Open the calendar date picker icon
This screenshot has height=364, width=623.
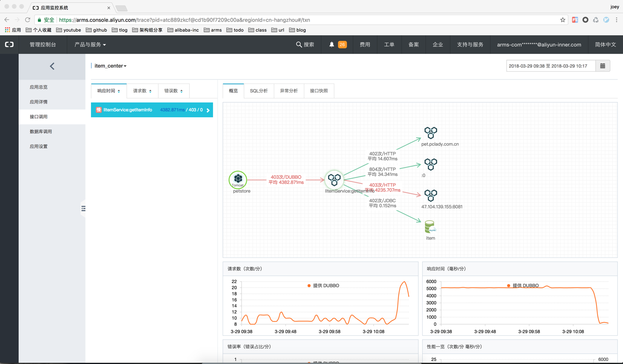coord(603,66)
